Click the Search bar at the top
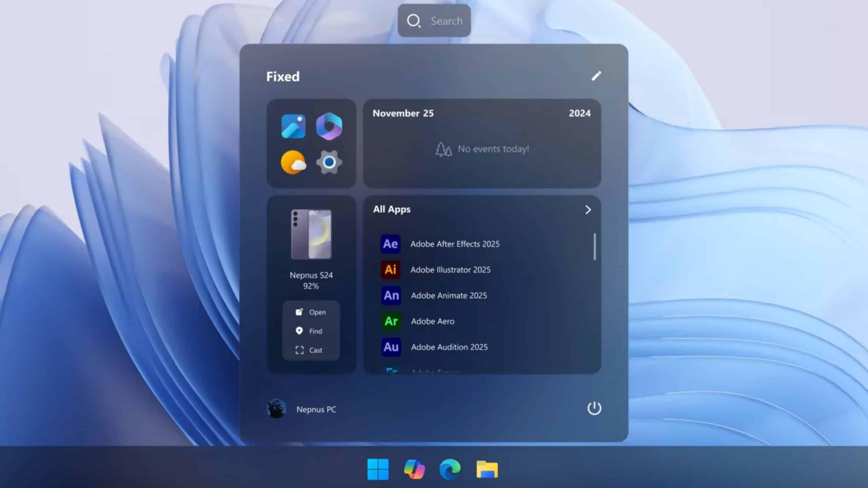This screenshot has width=868, height=488. 434,21
